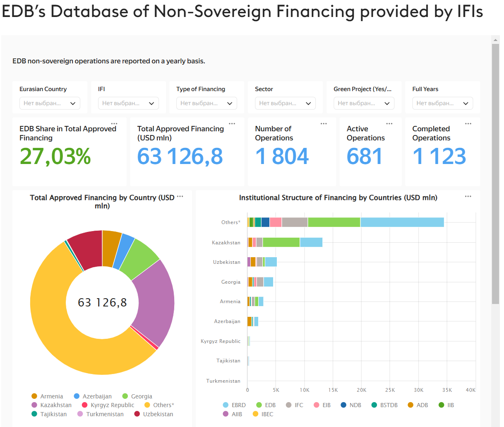The height and width of the screenshot is (427, 504).
Task: Open three-dot menu on Completed Operations card
Action: 468,124
